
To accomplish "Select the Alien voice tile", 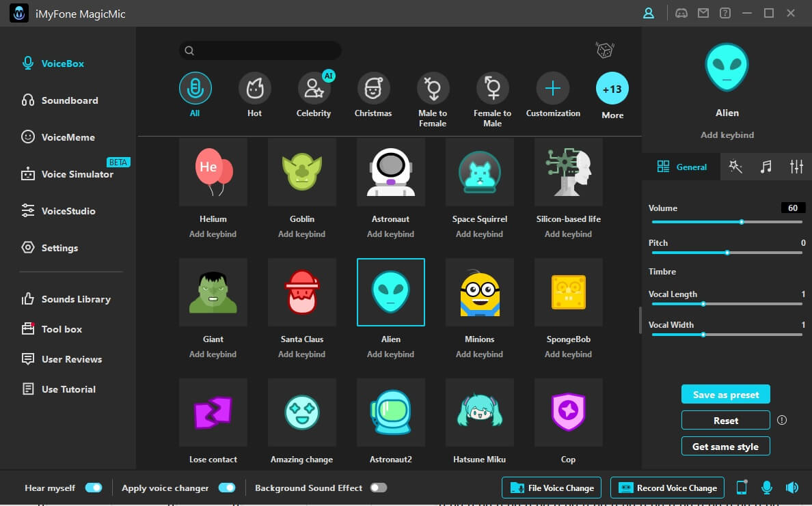I will 391,292.
